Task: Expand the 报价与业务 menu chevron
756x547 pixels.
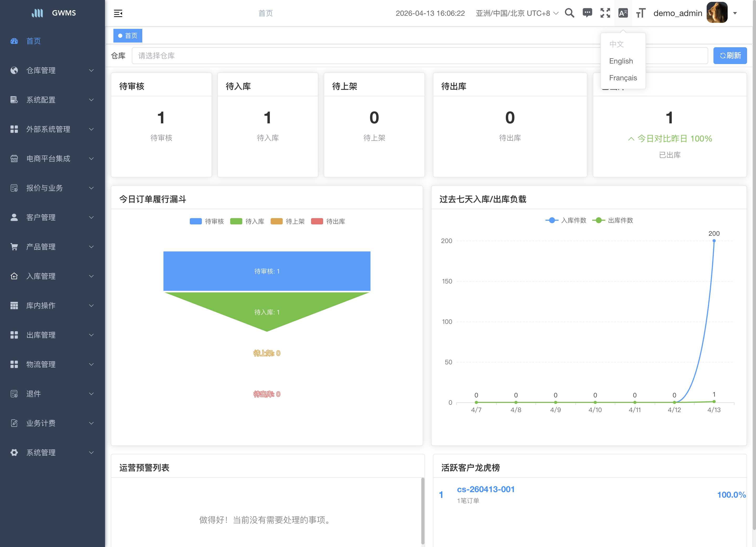Action: [x=91, y=188]
